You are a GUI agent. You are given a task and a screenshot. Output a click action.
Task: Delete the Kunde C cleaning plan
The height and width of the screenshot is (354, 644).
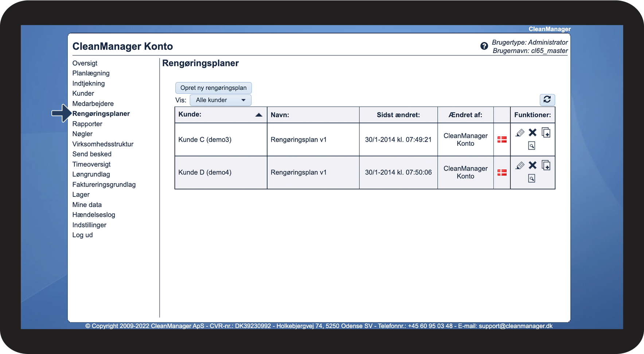532,133
